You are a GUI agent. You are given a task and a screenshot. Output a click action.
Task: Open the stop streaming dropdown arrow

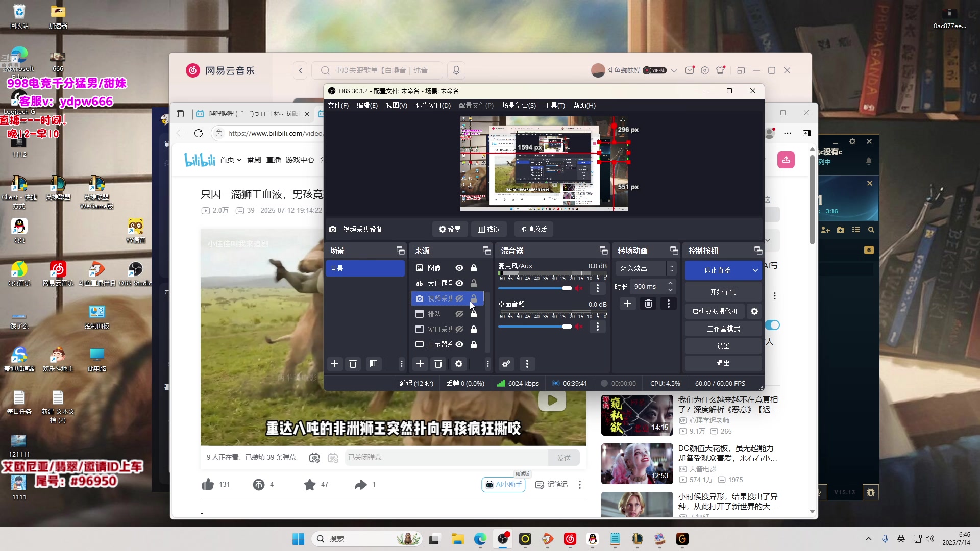pos(755,270)
